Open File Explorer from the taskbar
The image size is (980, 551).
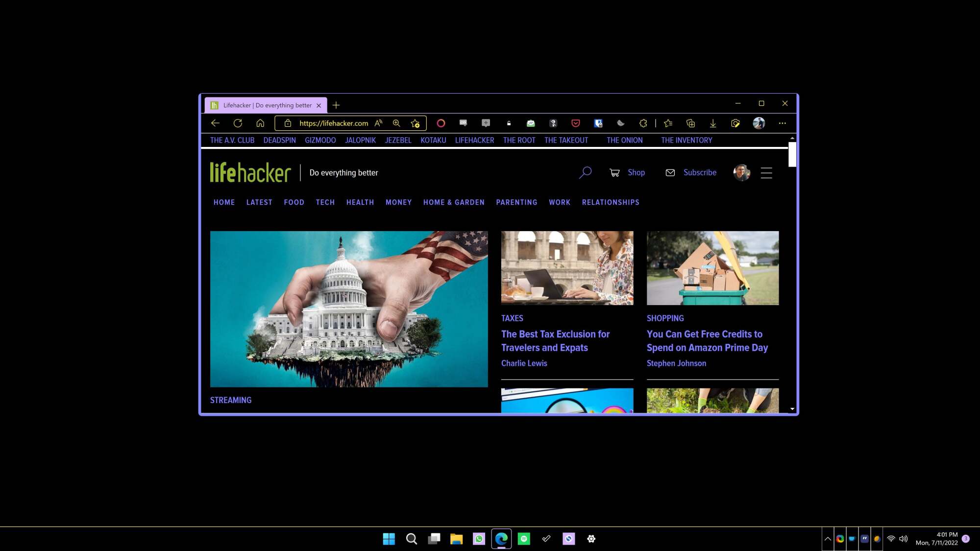pos(456,539)
